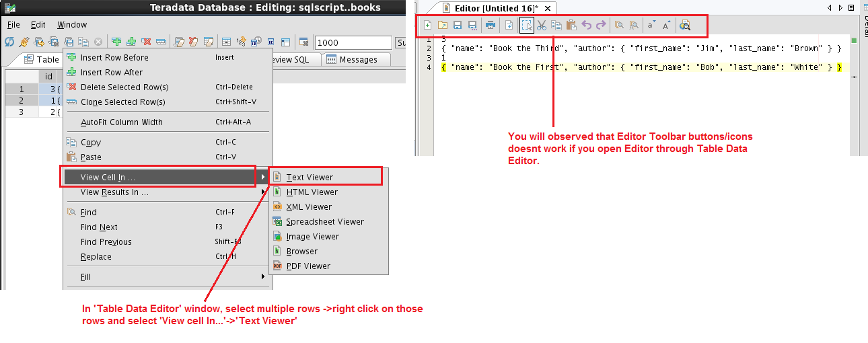Click the Undo arrow in Editor toolbar
This screenshot has height=343, width=868.
(586, 26)
